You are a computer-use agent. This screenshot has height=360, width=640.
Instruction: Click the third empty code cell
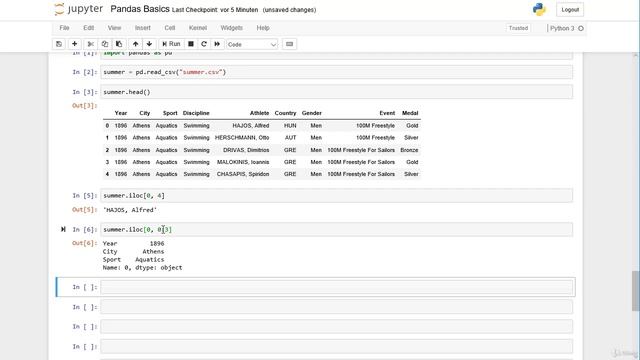(x=336, y=327)
